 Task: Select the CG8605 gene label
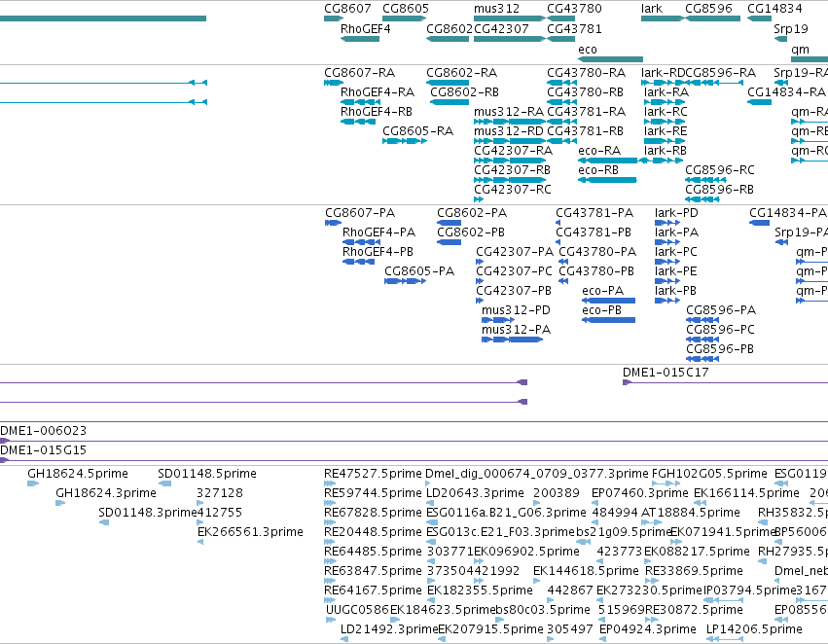(406, 9)
